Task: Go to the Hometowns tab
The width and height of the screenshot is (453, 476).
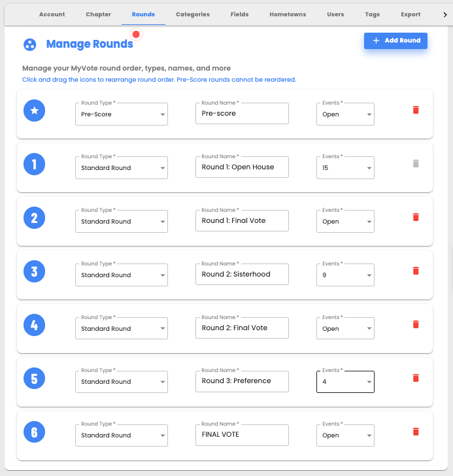Action: (x=288, y=14)
